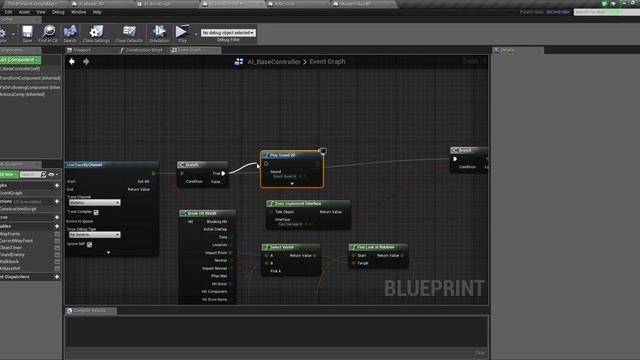The width and height of the screenshot is (640, 360).
Task: Click the Compile gear icon
Action: coord(3,33)
